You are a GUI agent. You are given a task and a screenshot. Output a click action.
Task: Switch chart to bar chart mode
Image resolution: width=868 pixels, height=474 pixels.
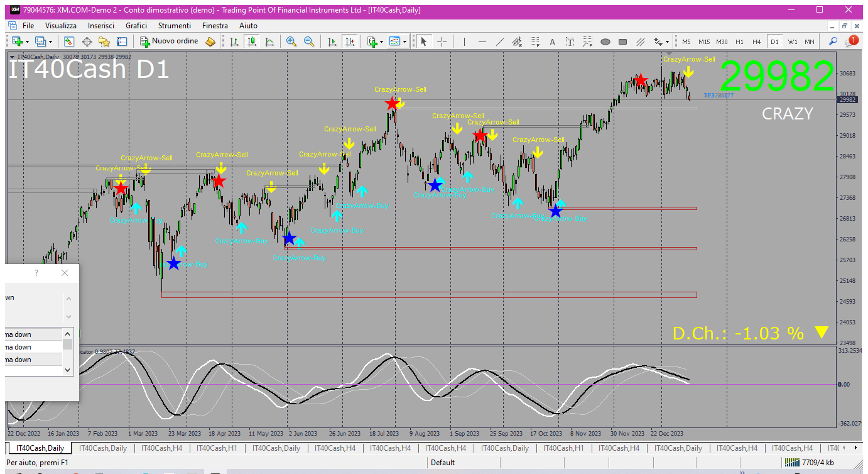pyautogui.click(x=234, y=41)
